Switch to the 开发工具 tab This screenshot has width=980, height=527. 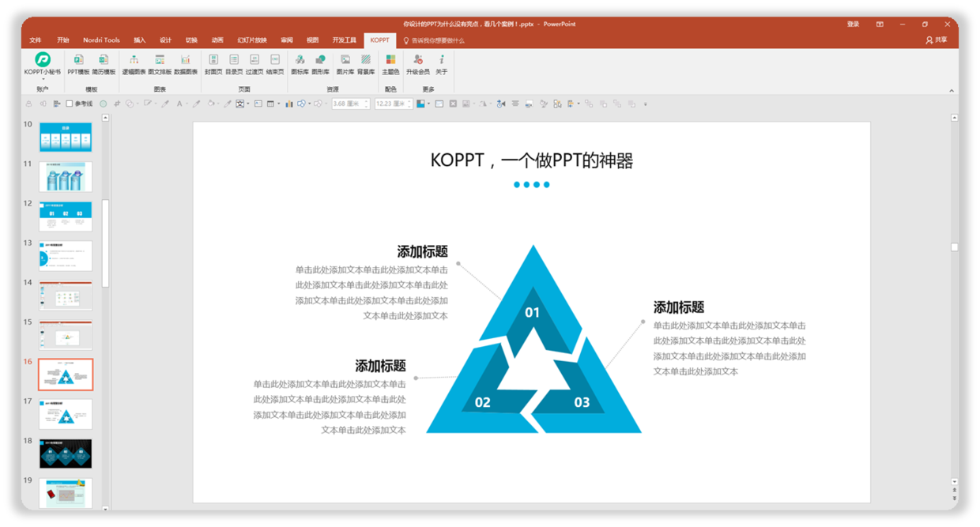tap(344, 40)
